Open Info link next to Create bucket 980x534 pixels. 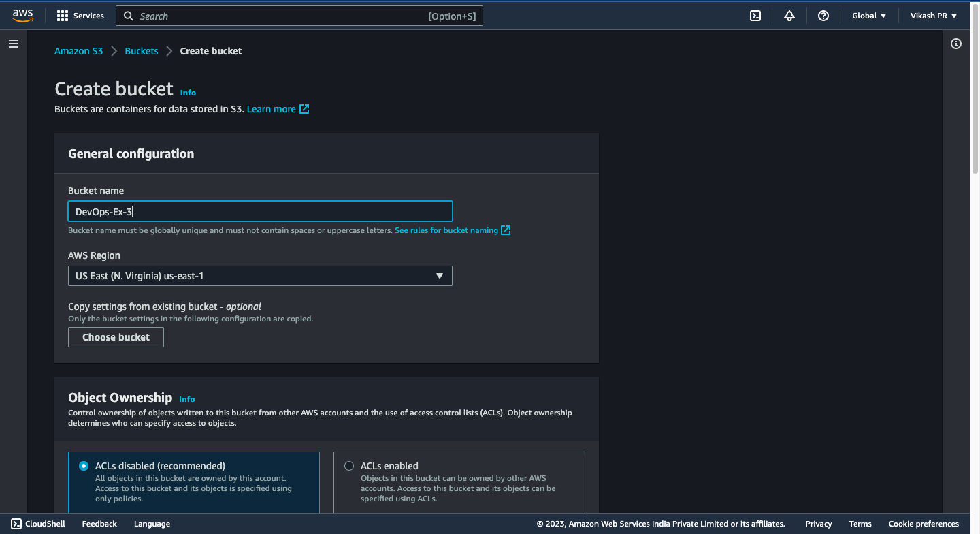click(x=188, y=93)
